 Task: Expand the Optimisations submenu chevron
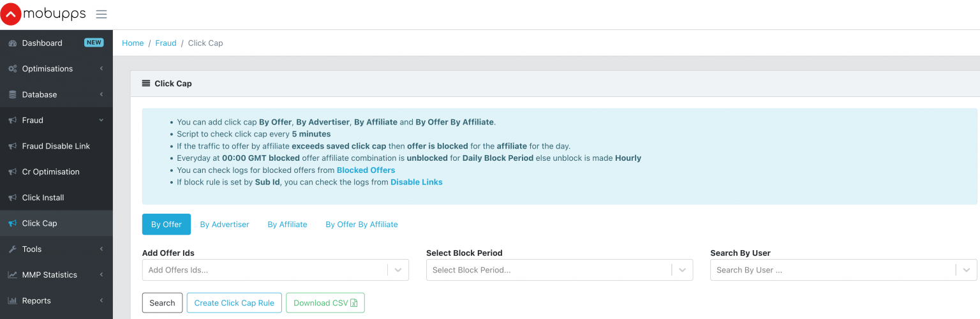pyautogui.click(x=101, y=69)
